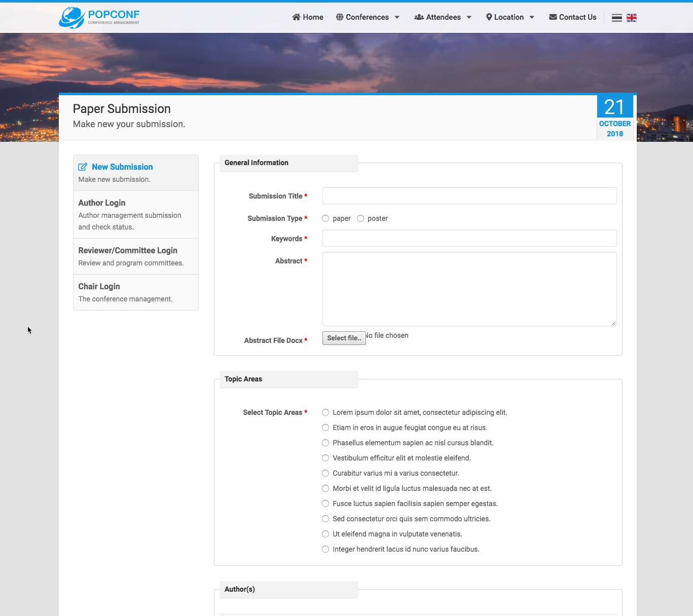Open the Location dropdown arrow
This screenshot has width=693, height=616.
(x=532, y=17)
